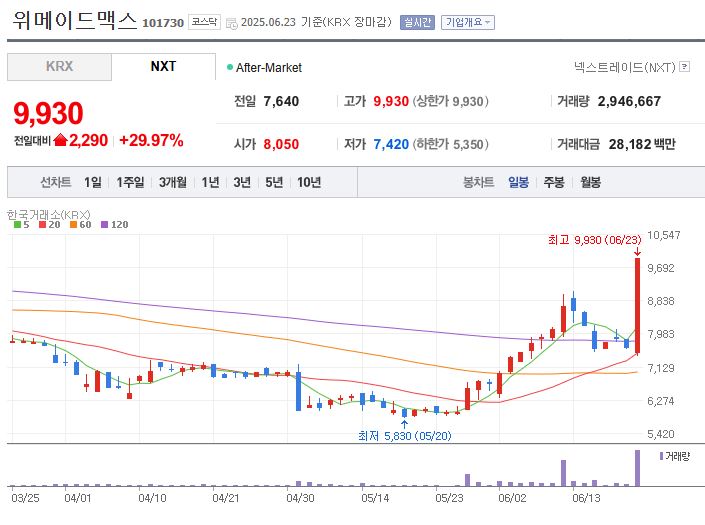
Task: Select the NXT tab
Action: pyautogui.click(x=163, y=67)
